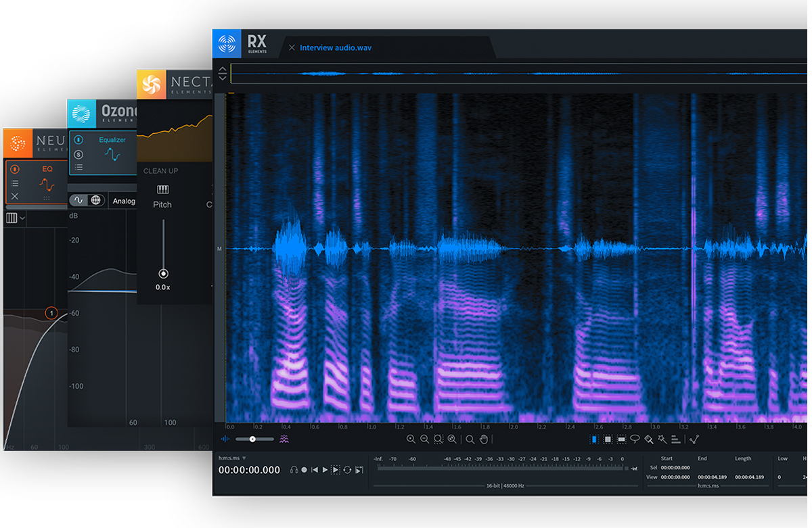Click the Zoom Out magnifier in RX toolbar

[x=424, y=439]
